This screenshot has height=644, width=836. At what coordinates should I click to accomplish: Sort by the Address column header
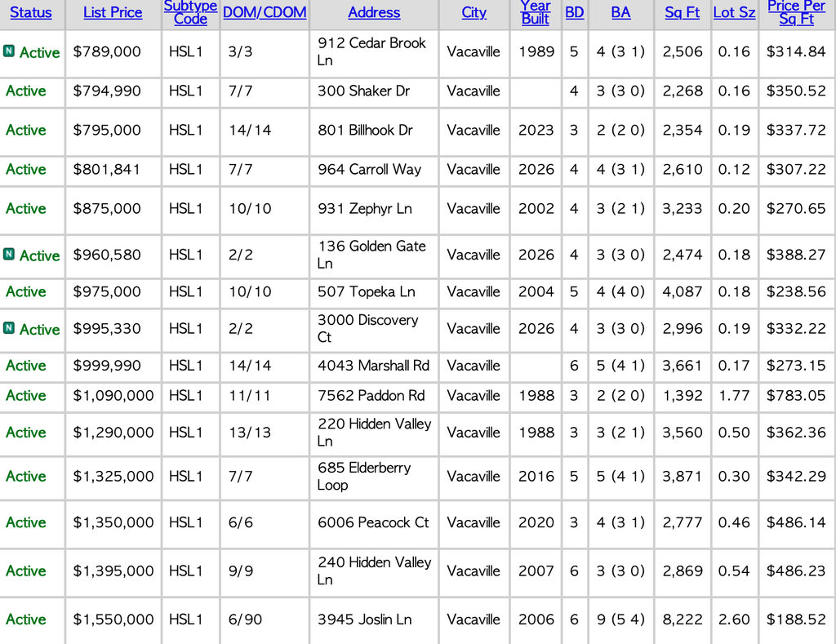click(x=374, y=12)
